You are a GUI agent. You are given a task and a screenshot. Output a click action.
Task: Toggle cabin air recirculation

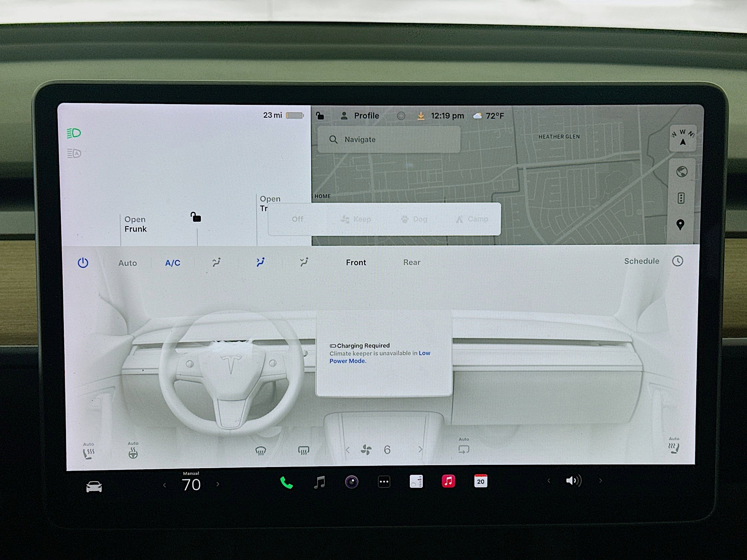464,449
